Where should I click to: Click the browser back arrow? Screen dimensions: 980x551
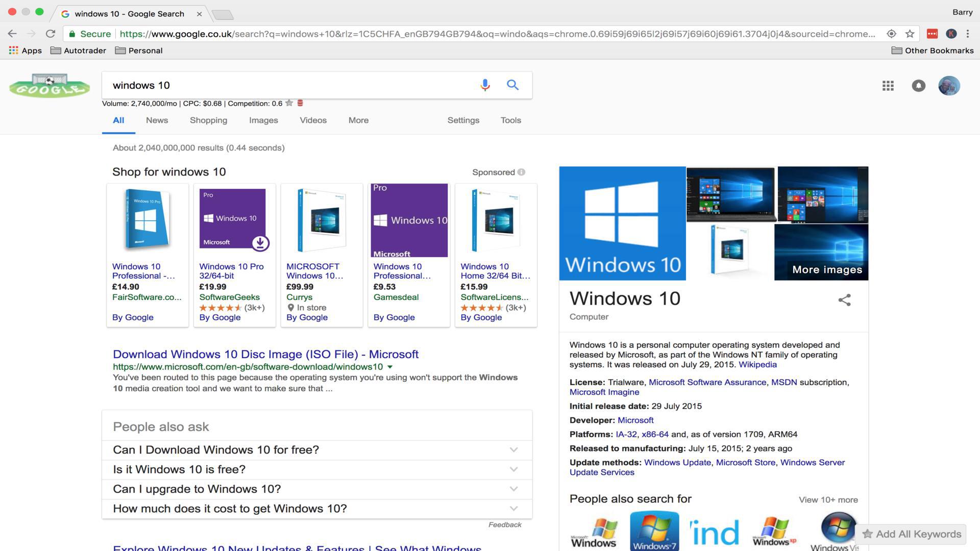pos(12,34)
